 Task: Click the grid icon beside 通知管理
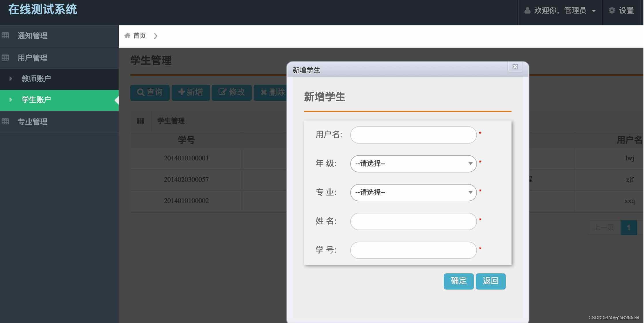click(x=5, y=36)
